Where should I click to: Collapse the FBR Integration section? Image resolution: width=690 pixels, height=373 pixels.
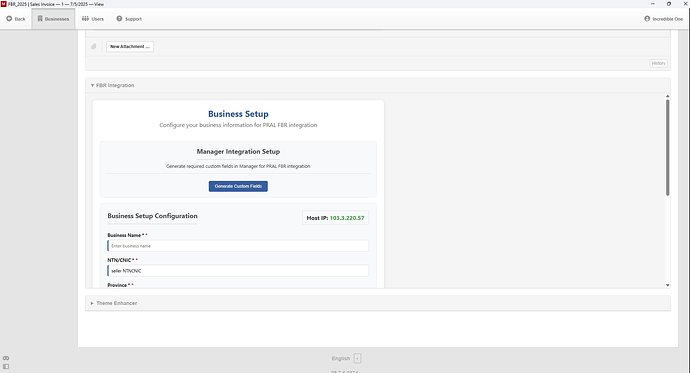(112, 85)
